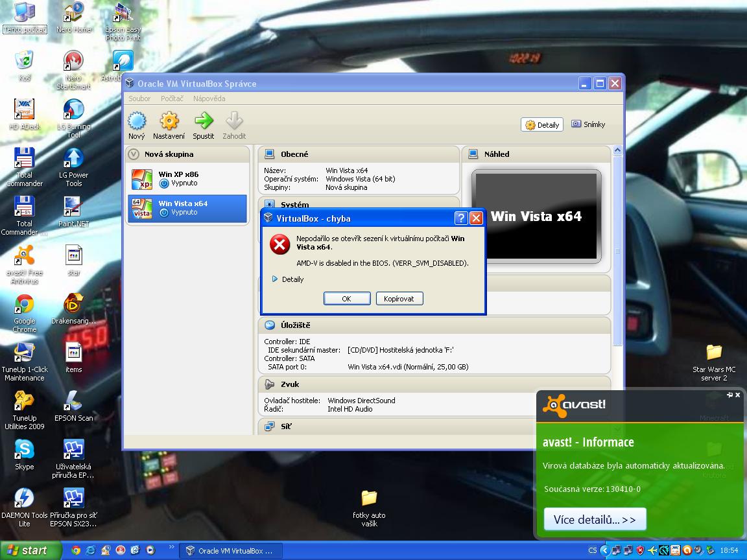Click the pin icon on avast popup

729,395
